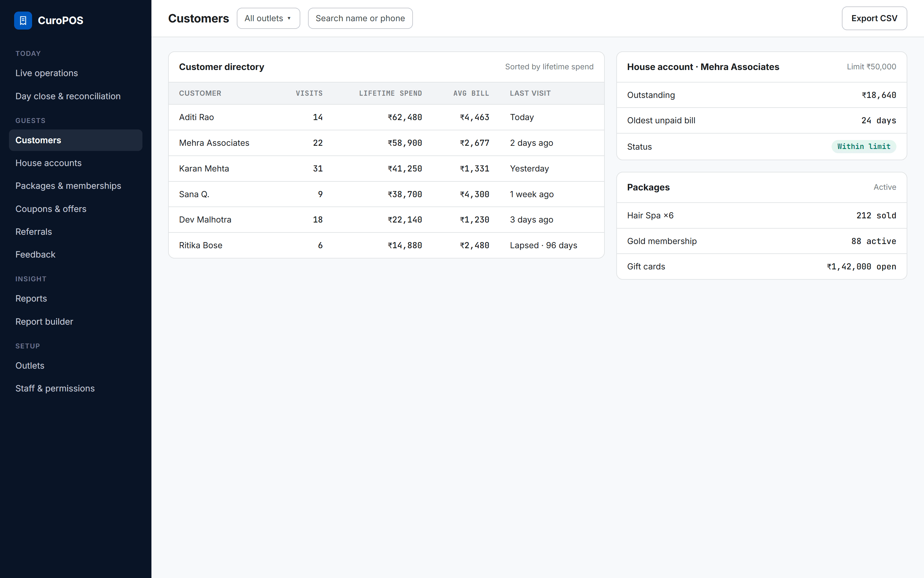This screenshot has height=578, width=924.
Task: Click the Within limit status badge
Action: coord(864,146)
